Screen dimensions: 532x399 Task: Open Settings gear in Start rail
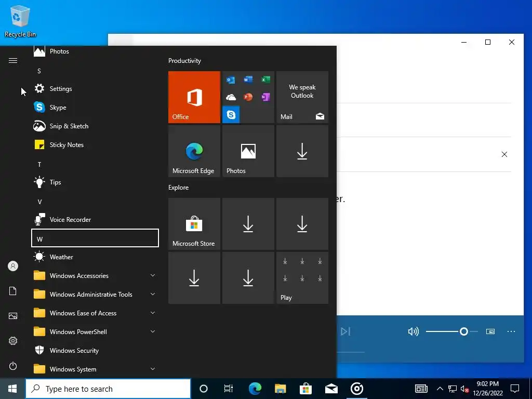pos(13,341)
